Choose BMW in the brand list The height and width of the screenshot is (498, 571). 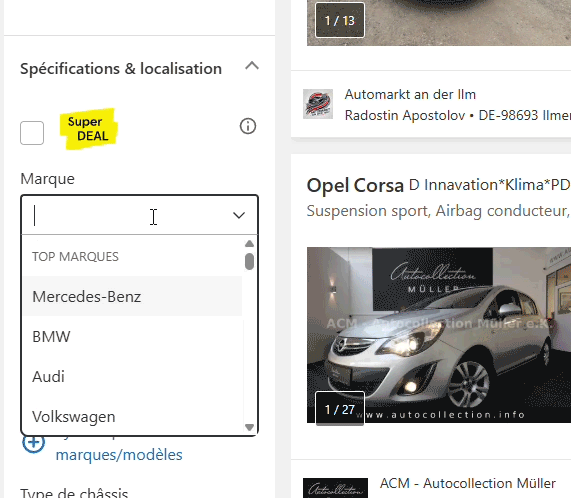click(x=133, y=336)
